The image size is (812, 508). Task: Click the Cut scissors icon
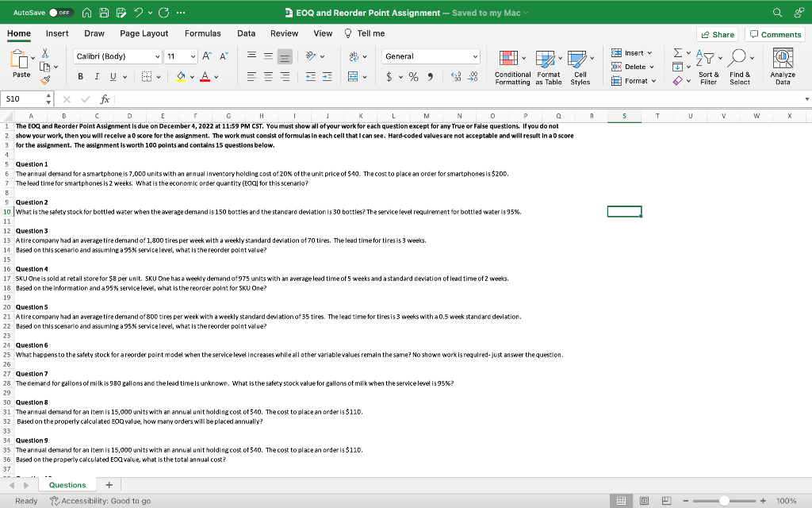pos(45,53)
